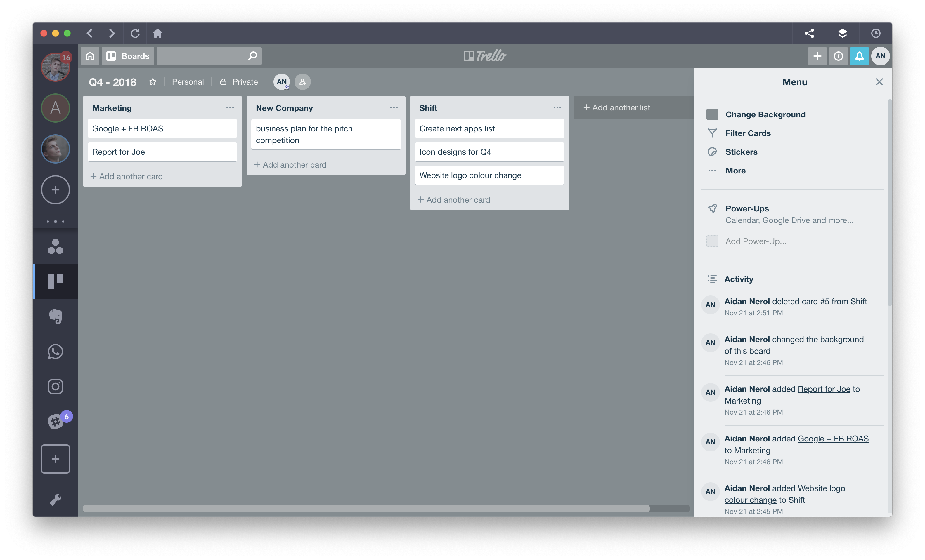Click the layers stack icon in the title bar

[x=842, y=33]
